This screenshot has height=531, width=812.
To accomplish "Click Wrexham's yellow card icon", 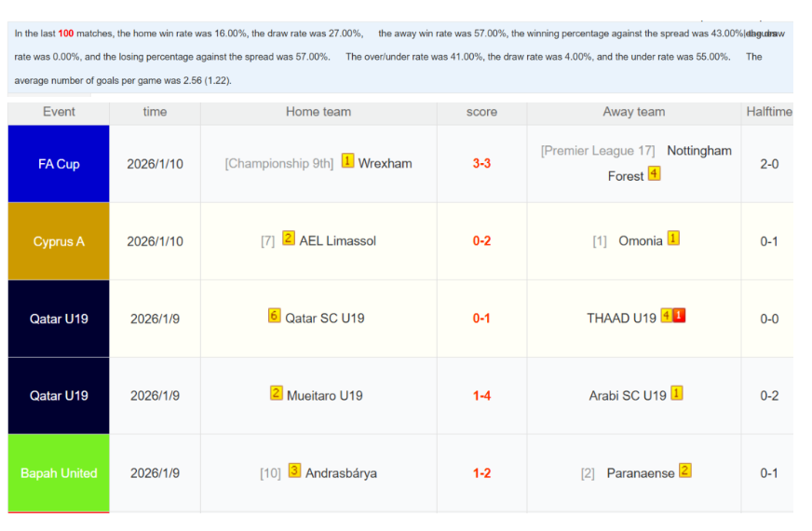I will 347,160.
